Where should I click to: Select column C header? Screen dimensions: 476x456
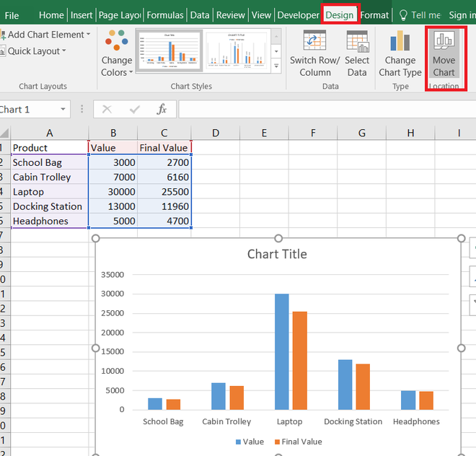[x=164, y=133]
